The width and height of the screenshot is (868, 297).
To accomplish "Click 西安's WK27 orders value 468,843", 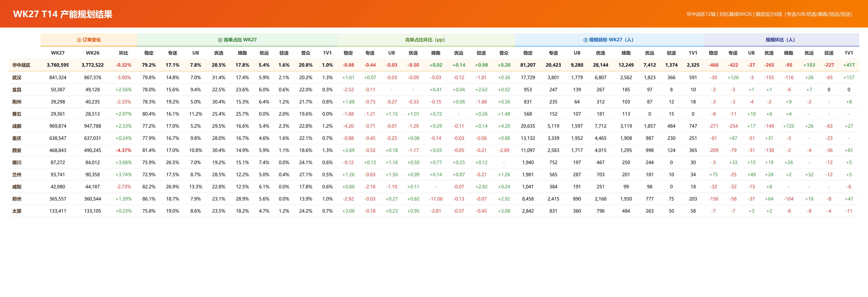I will click(58, 150).
